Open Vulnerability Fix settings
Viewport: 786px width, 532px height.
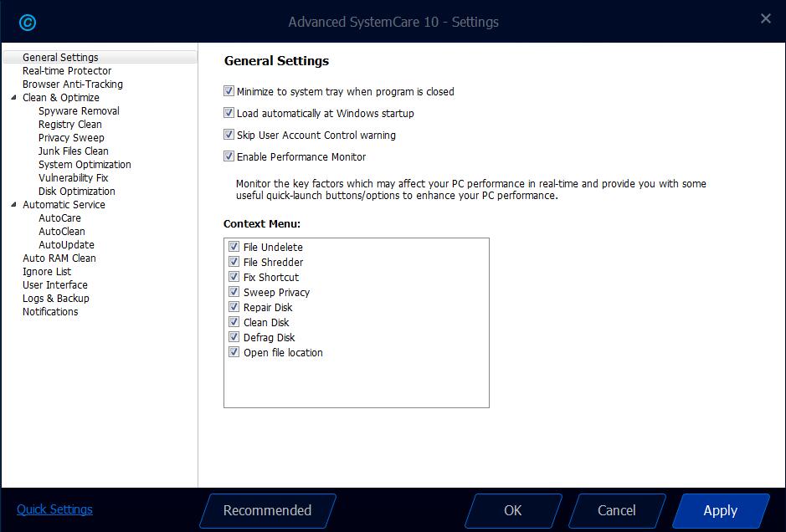73,178
